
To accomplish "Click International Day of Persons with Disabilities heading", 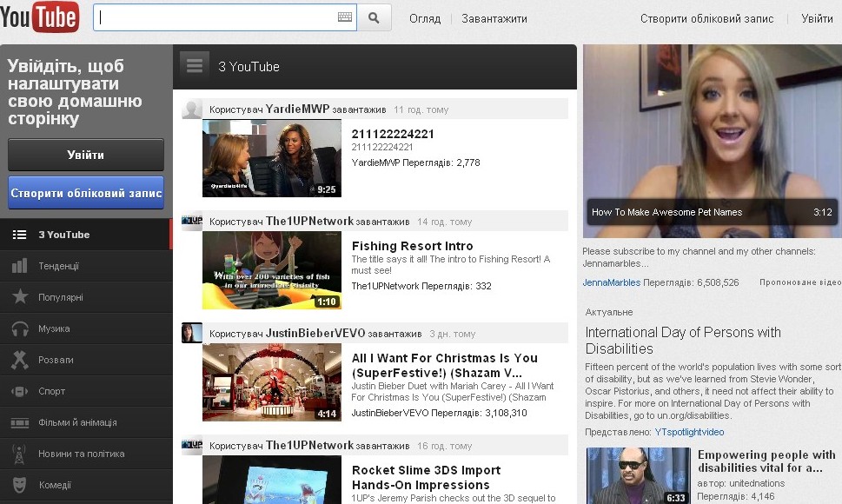I will pos(683,341).
